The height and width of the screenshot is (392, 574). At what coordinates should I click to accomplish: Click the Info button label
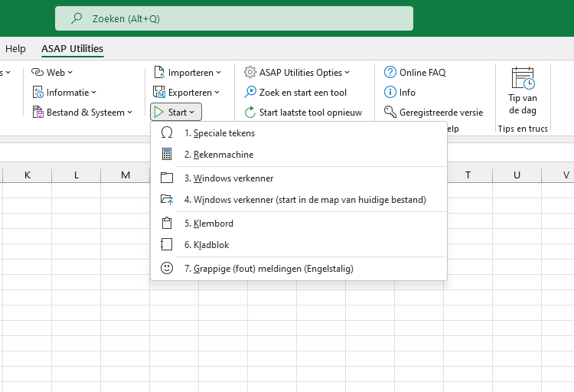pyautogui.click(x=407, y=93)
